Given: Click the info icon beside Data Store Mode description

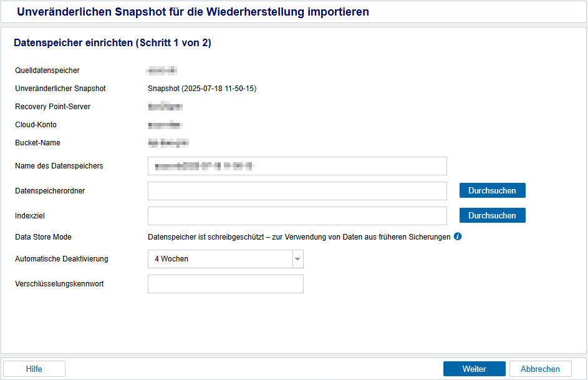Looking at the screenshot, I should tap(458, 237).
